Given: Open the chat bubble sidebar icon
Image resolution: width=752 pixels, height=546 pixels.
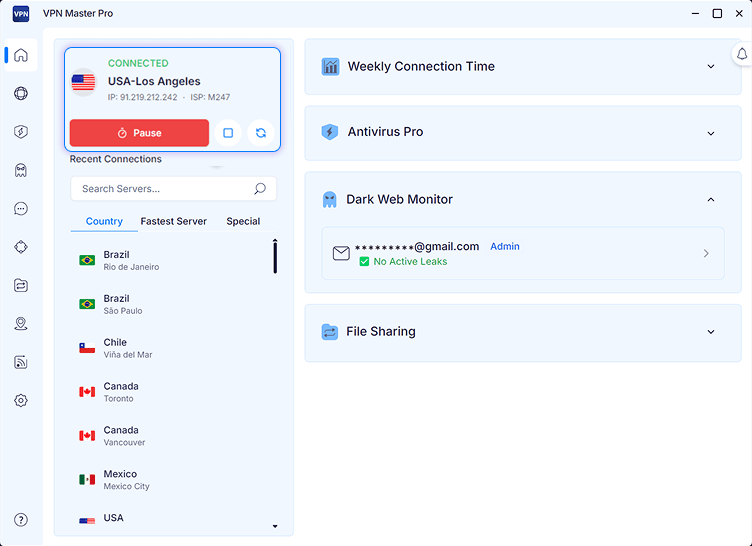Looking at the screenshot, I should 21,209.
